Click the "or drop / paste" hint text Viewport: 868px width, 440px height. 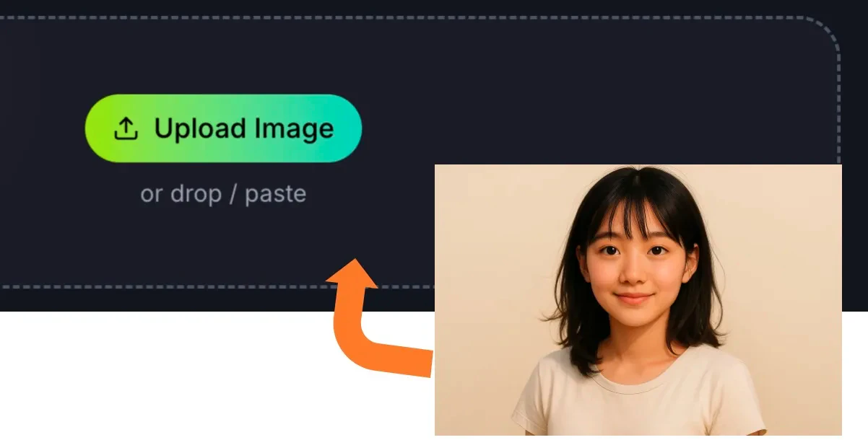tap(223, 194)
